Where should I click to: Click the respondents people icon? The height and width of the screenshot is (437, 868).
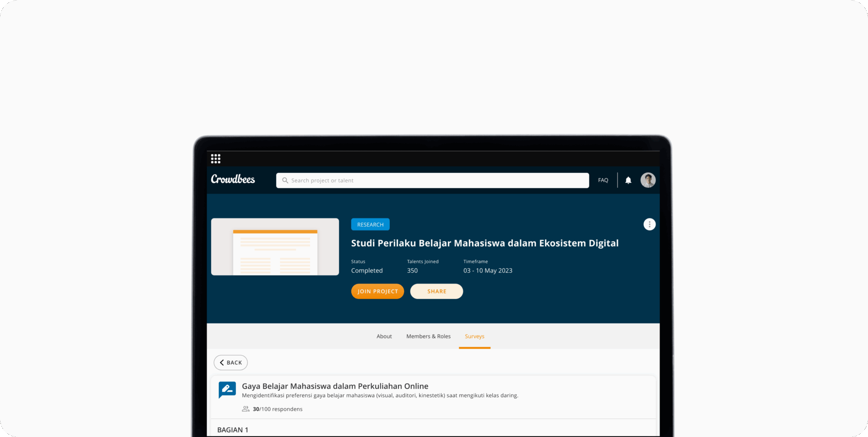(245, 409)
